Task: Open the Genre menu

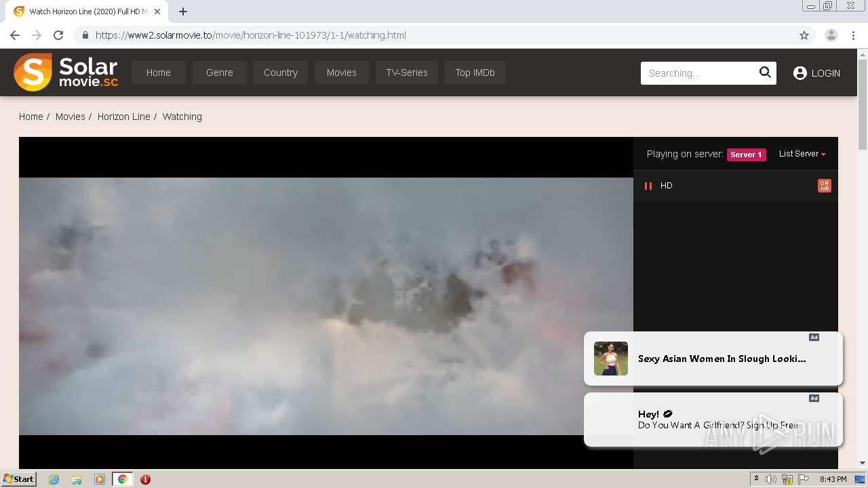Action: tap(220, 73)
